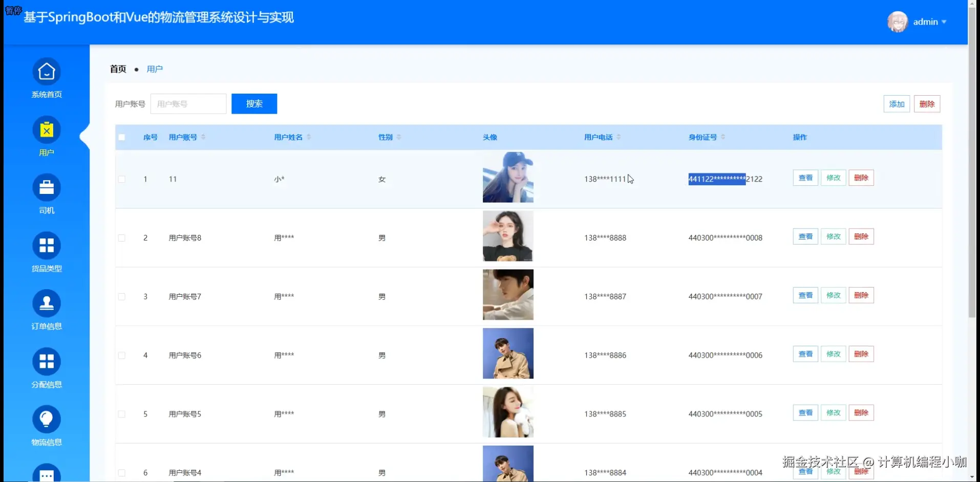Check the row 1 checkbox for account 11
The width and height of the screenshot is (980, 482).
(122, 179)
